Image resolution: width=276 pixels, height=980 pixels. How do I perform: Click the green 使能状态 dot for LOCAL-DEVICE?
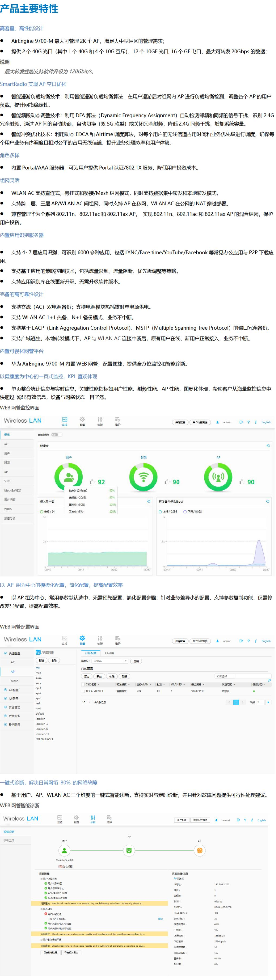click(254, 691)
